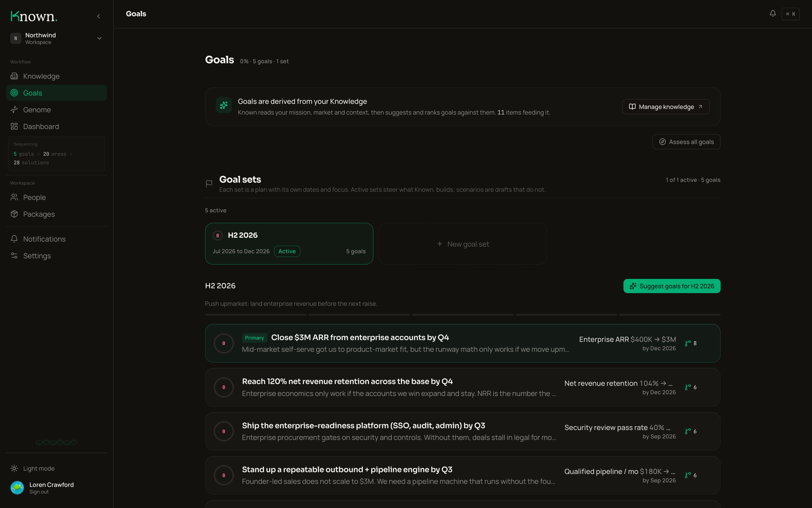Sign out of the account

click(39, 492)
